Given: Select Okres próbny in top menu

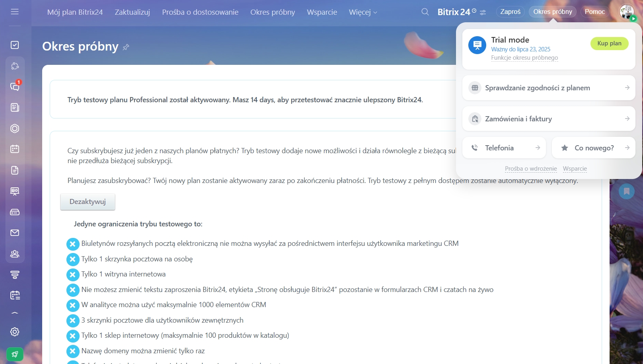Looking at the screenshot, I should point(273,12).
